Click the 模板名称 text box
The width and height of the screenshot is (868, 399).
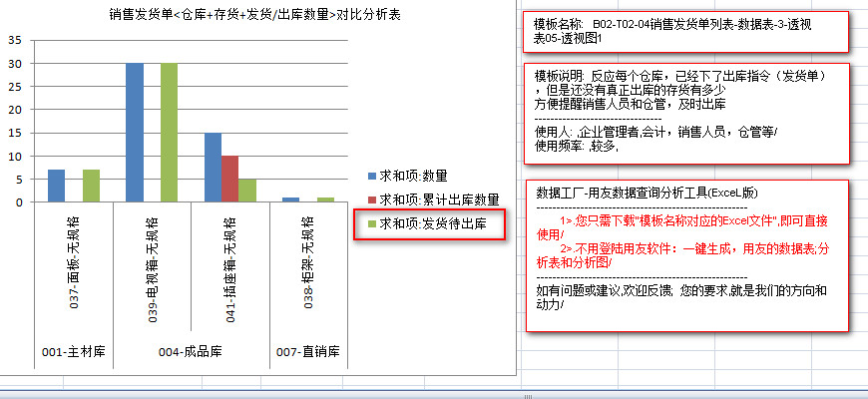tap(685, 32)
